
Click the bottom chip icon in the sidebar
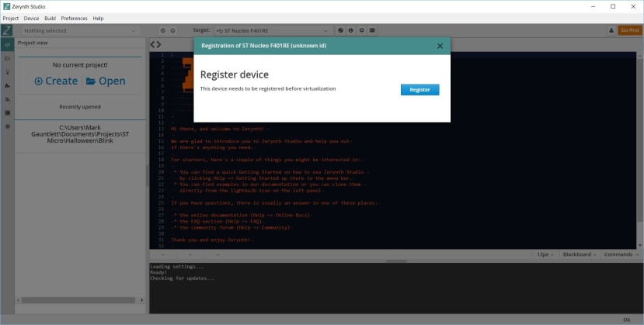[x=7, y=126]
